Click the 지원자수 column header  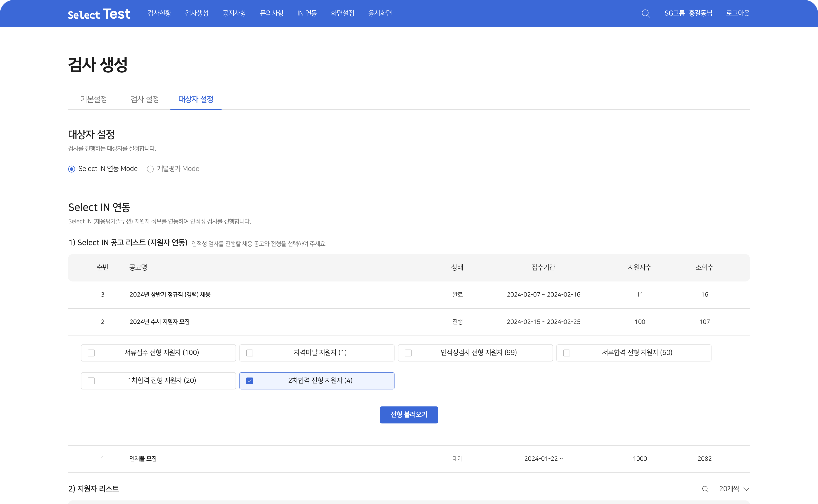pos(640,268)
